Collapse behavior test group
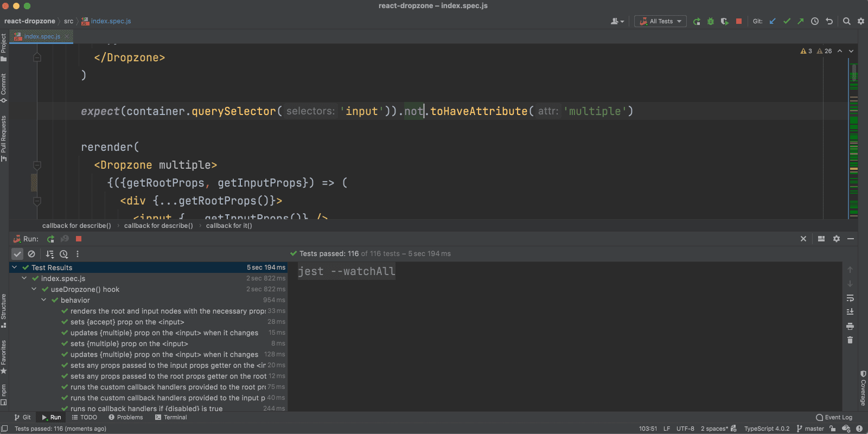 click(x=44, y=300)
